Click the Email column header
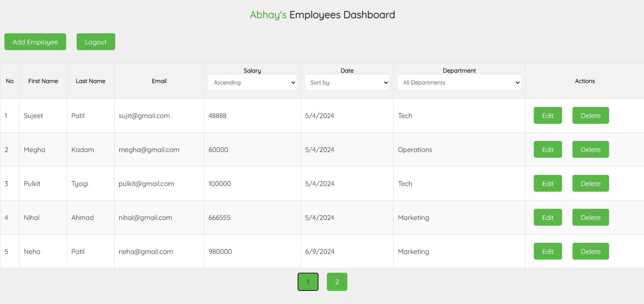The height and width of the screenshot is (304, 644). point(159,81)
